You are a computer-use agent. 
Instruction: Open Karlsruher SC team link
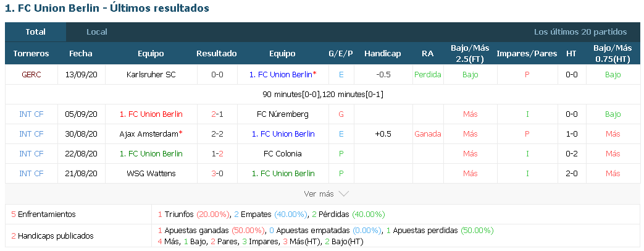151,74
